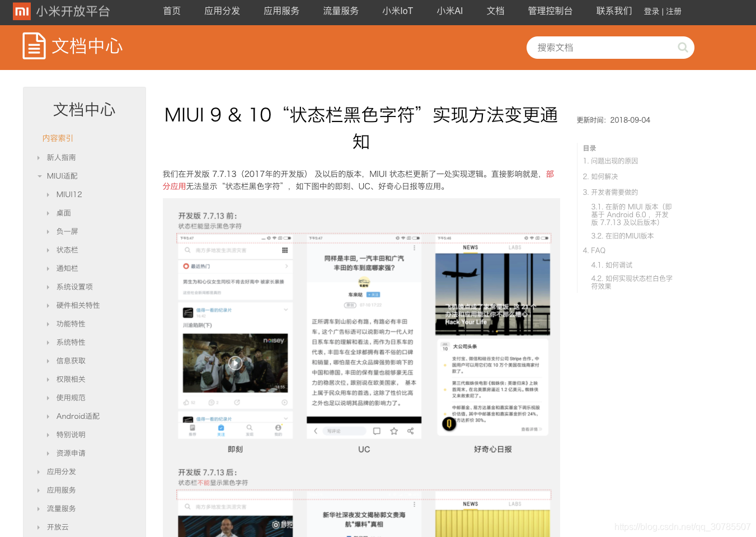
Task: Click the document center page icon
Action: tap(34, 46)
